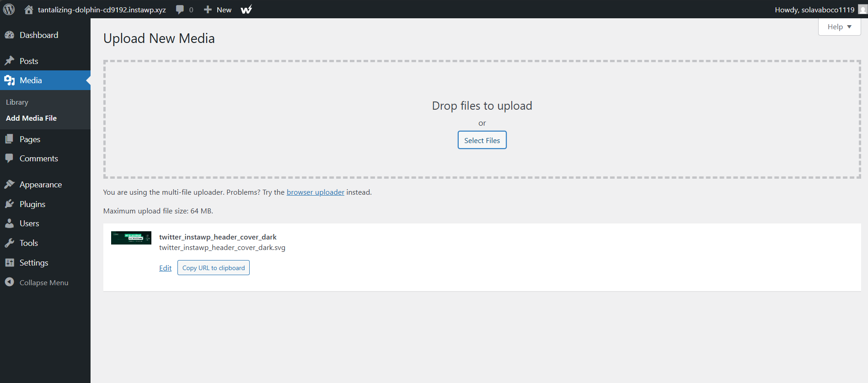Click the Comments speech bubble sidebar icon
Image resolution: width=868 pixels, height=383 pixels.
click(x=10, y=158)
